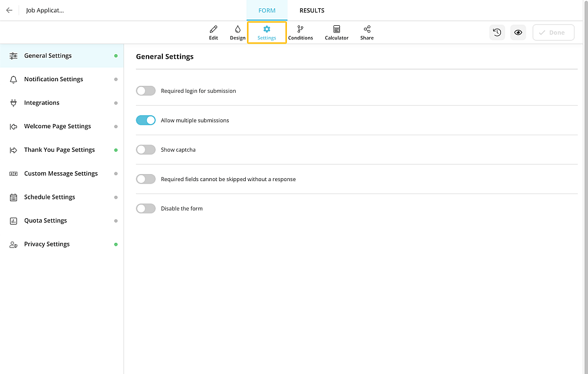Open Notification Settings in sidebar

click(62, 79)
